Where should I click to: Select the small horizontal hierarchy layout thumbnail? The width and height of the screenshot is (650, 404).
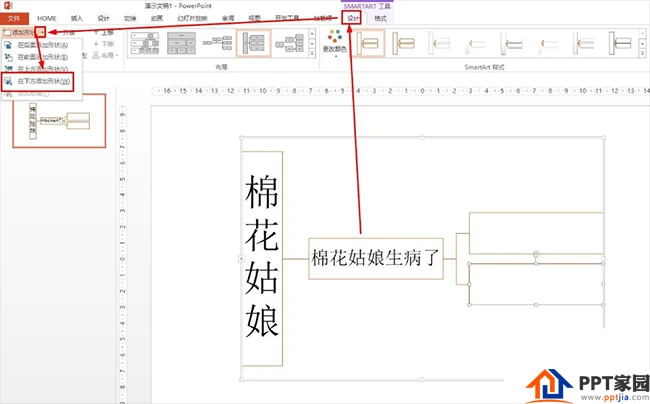tap(217, 43)
